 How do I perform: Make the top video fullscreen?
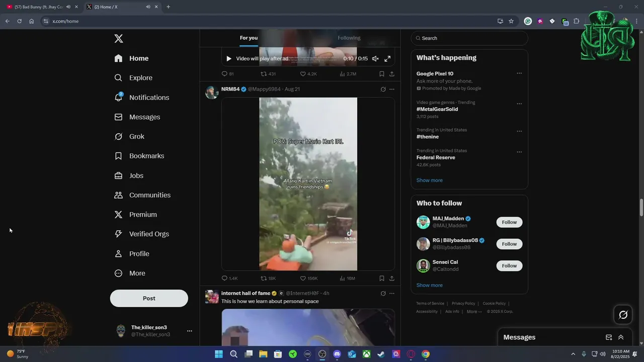click(387, 59)
